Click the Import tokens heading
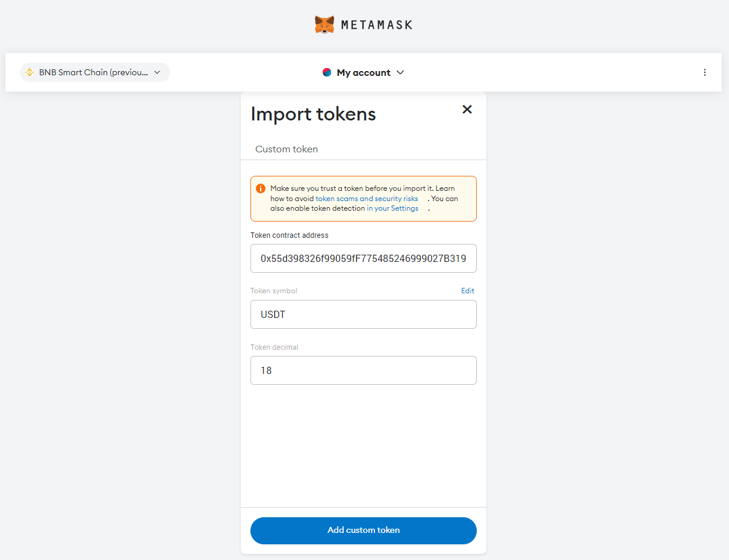Viewport: 729px width, 560px height. [313, 114]
